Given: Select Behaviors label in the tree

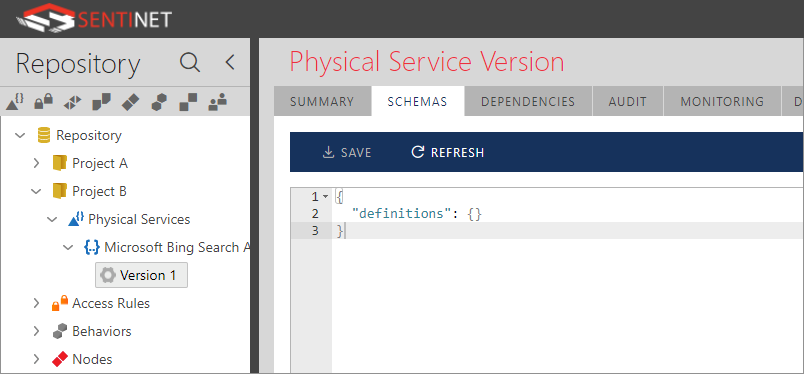Looking at the screenshot, I should [102, 331].
